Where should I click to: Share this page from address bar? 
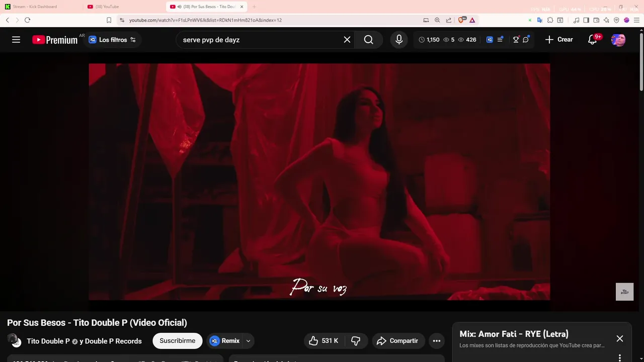click(x=448, y=20)
